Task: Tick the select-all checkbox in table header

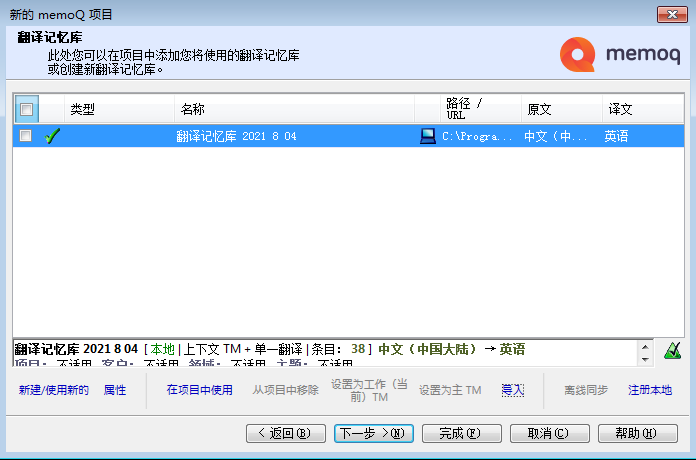Action: (26, 109)
